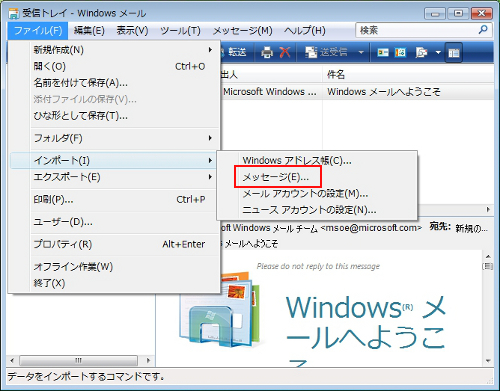500x391 pixels.
Task: Select the Windows メールへようこそ message row
Action: point(357,92)
